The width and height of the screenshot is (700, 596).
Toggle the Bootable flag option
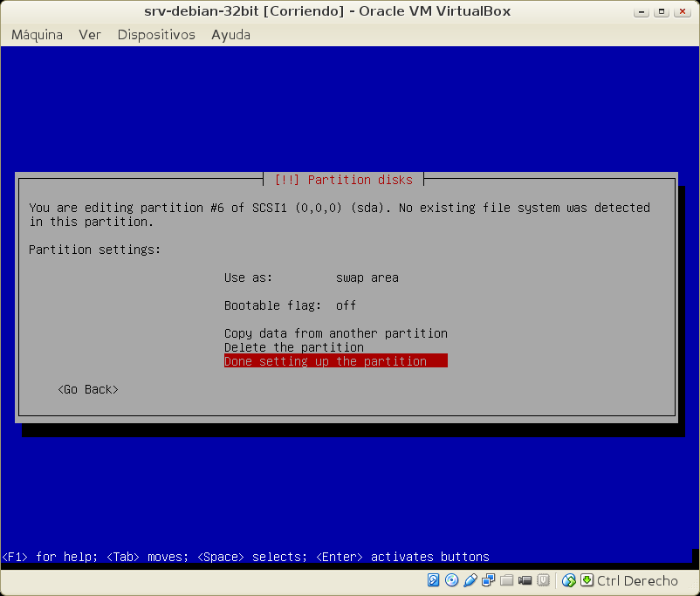[290, 305]
